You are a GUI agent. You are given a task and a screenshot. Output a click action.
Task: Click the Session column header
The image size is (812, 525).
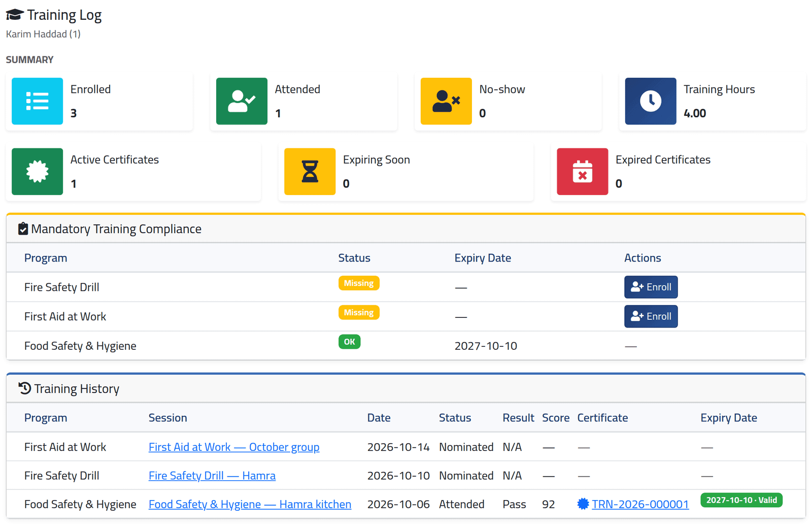[x=167, y=418]
